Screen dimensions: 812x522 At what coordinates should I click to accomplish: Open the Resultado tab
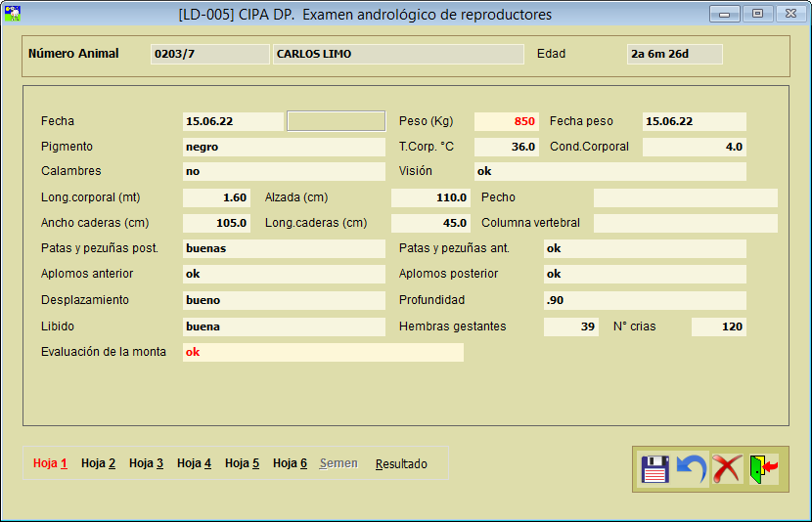pyautogui.click(x=401, y=463)
